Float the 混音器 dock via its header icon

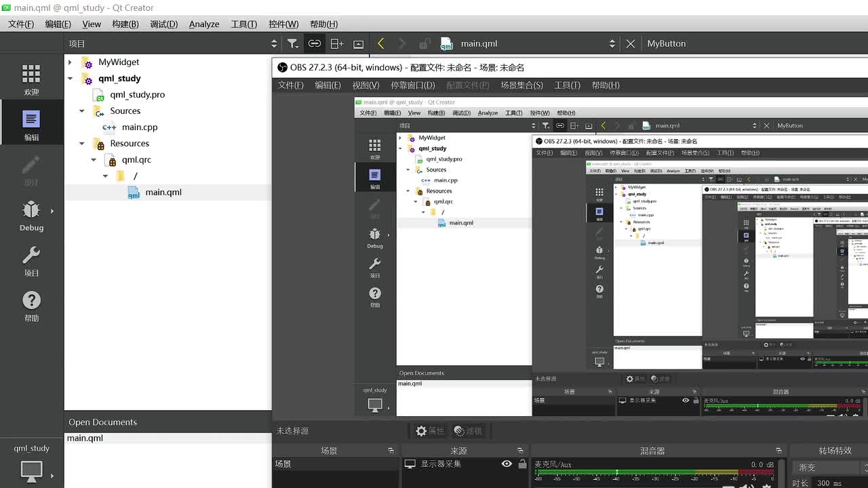tap(778, 451)
